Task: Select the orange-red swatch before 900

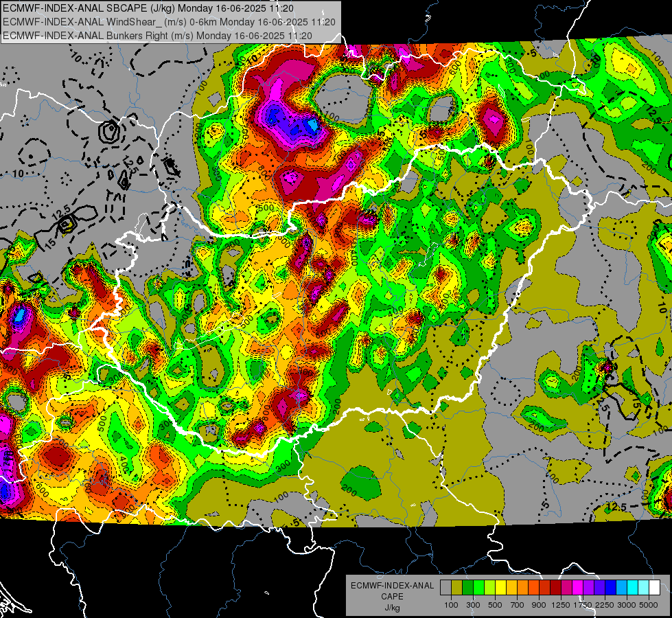Action: 533,588
